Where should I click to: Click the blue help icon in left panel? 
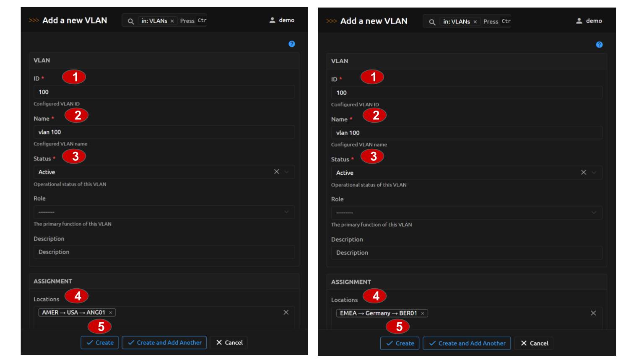point(292,44)
